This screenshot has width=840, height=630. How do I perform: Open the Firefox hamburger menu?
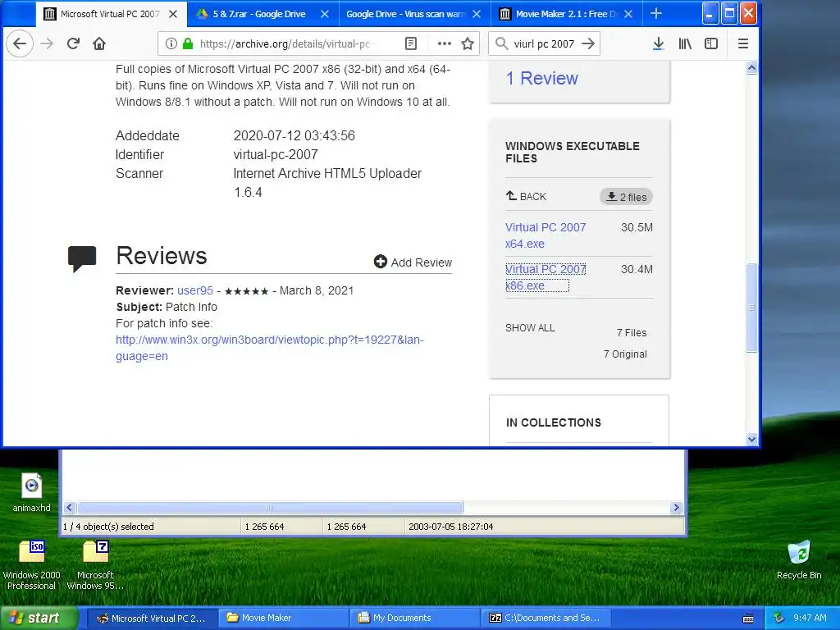743,43
